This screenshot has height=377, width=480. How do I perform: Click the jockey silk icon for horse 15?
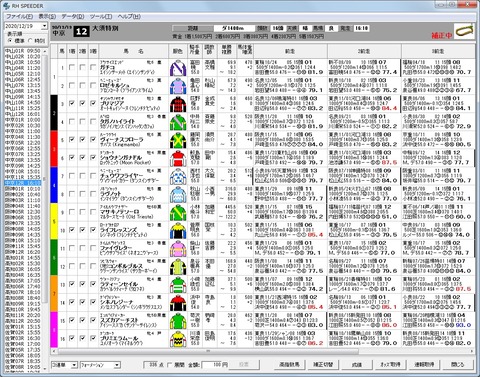178,320
